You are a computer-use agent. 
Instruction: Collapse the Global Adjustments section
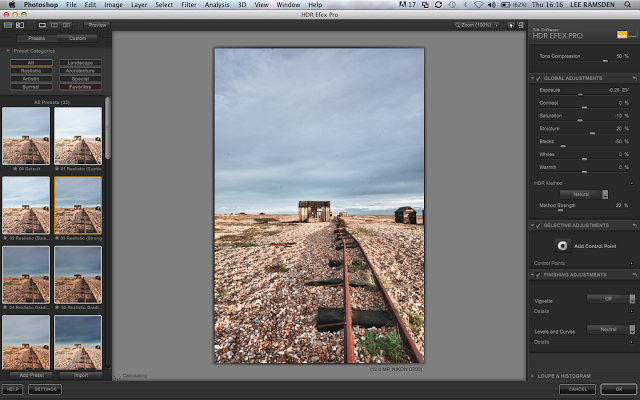pos(532,78)
